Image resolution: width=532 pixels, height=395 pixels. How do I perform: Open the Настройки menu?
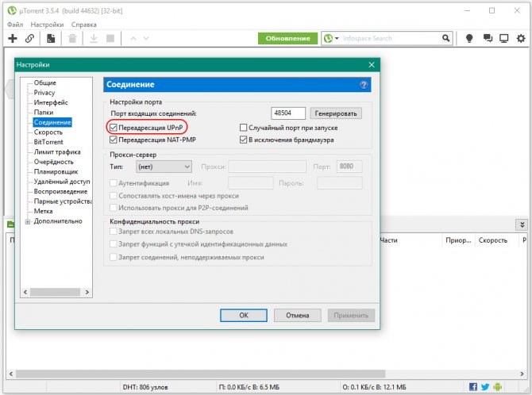coord(47,25)
